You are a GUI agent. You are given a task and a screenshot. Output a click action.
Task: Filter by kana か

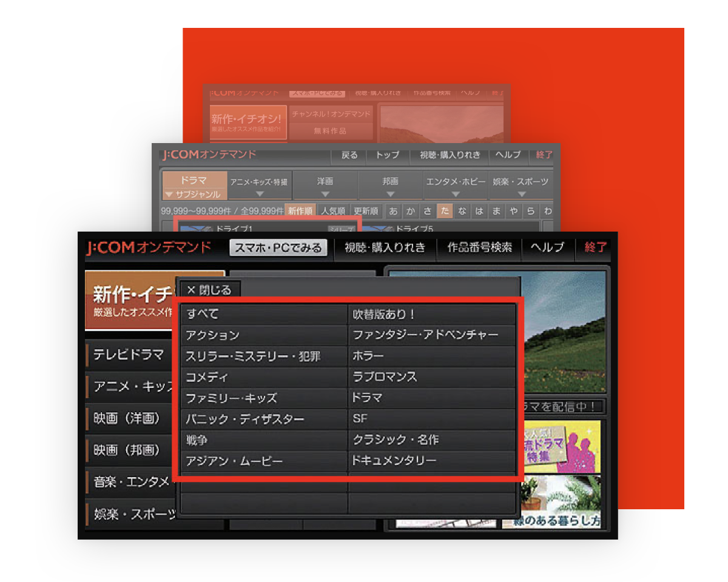[x=411, y=212]
